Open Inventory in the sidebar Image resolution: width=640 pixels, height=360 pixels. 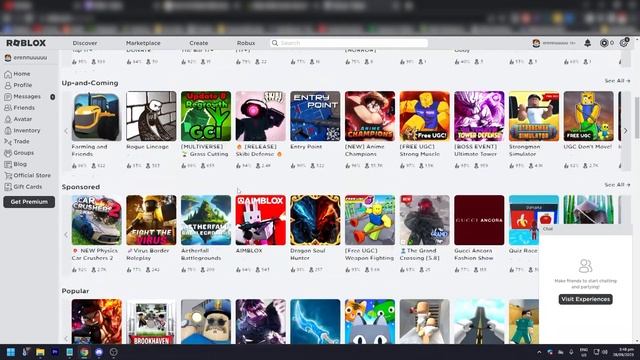point(22,131)
